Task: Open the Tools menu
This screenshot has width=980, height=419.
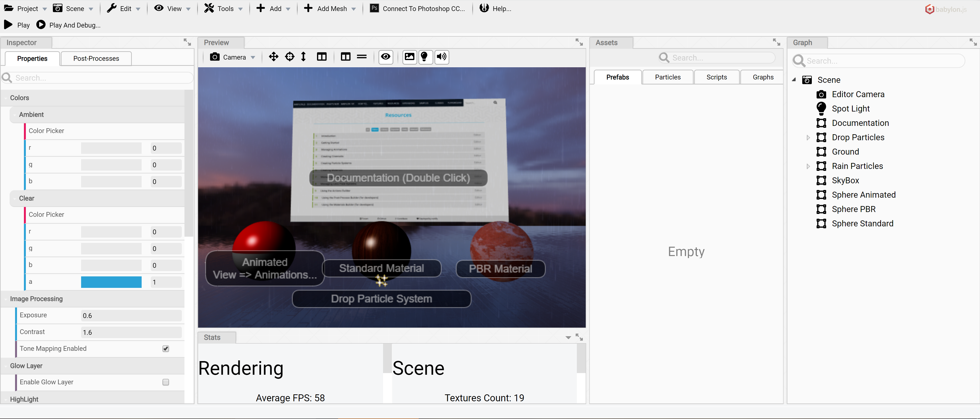Action: (x=223, y=9)
